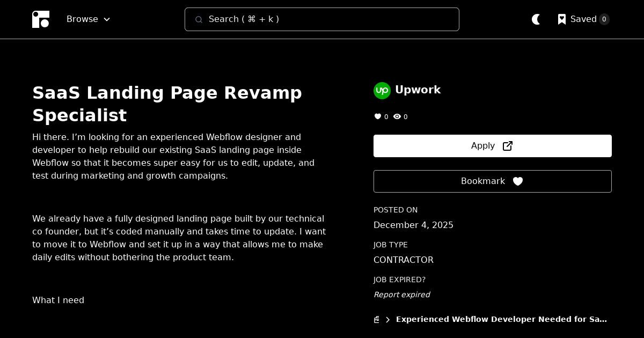This screenshot has width=644, height=338.
Task: Click the list icon beside the related job
Action: click(376, 319)
